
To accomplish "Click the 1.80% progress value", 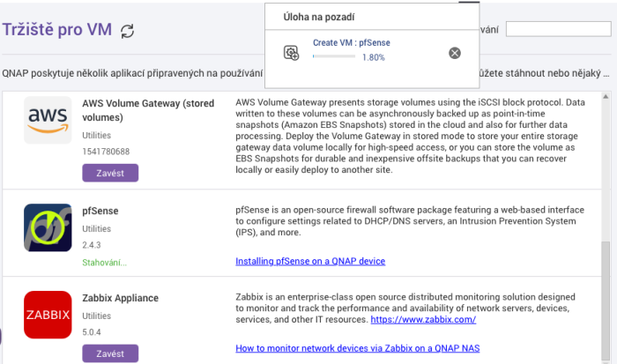I will (x=374, y=57).
